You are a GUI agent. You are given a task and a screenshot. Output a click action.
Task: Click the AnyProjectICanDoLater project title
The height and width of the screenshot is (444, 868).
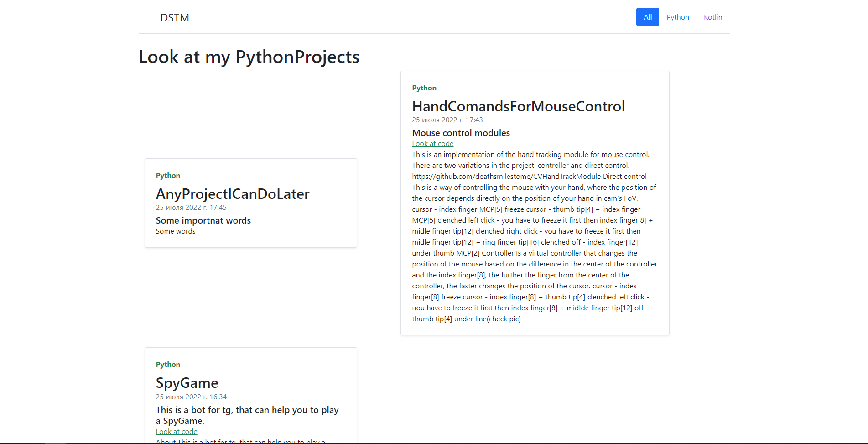233,193
